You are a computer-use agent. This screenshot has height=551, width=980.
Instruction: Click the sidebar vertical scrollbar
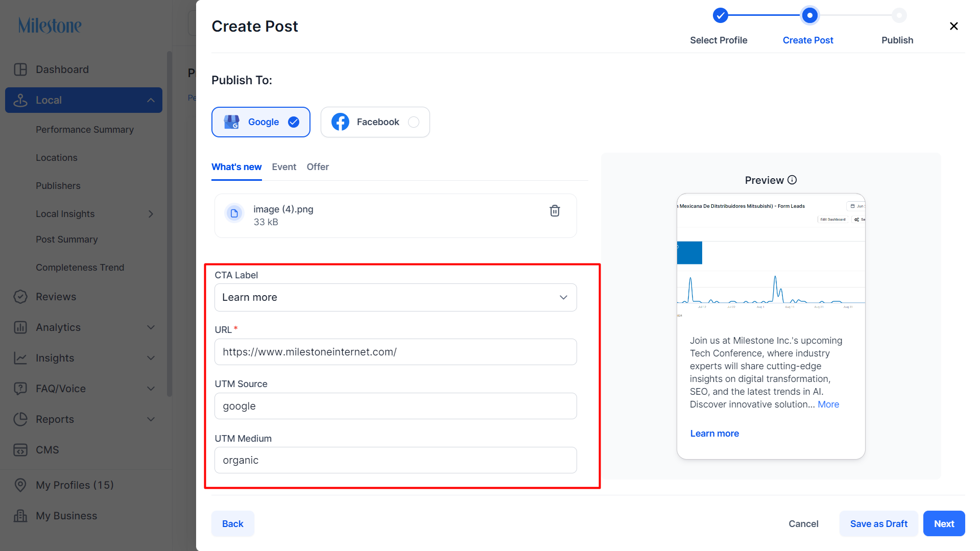(170, 223)
